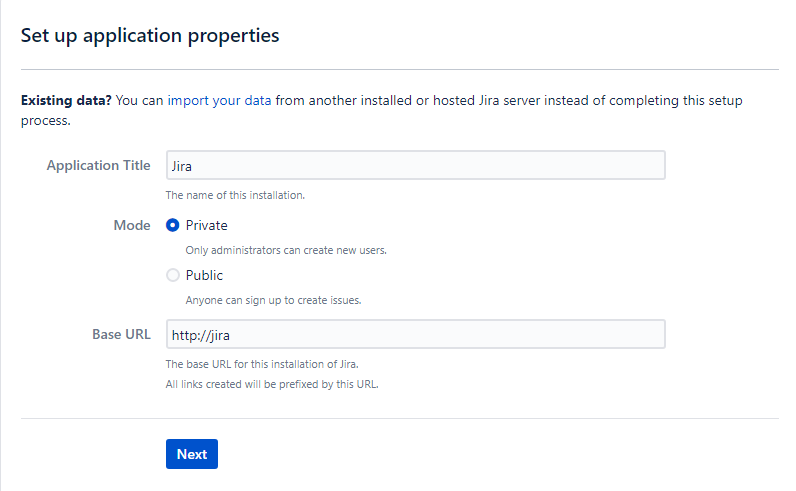Screen dimensions: 796x491
Task: Click the Application Title text field
Action: point(415,165)
